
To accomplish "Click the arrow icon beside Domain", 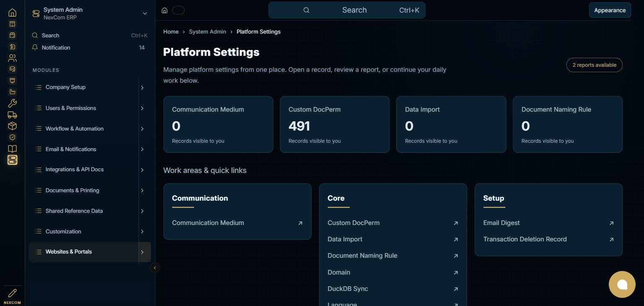I will [456, 273].
